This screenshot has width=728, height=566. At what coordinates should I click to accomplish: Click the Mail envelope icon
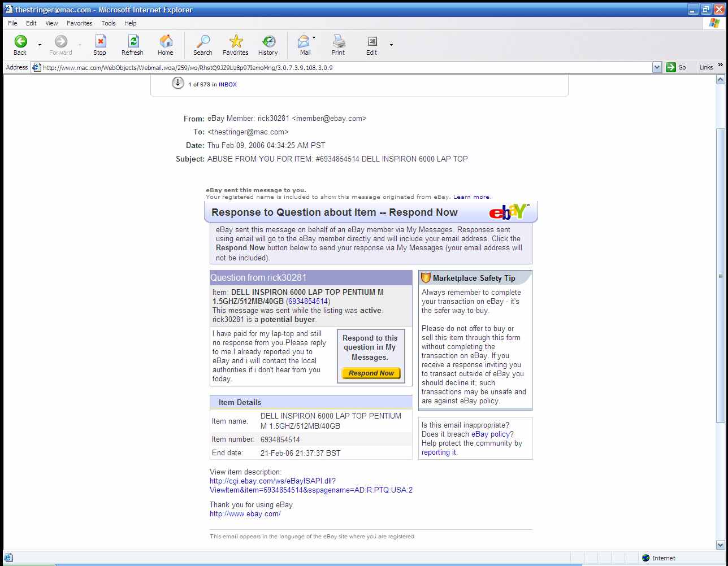coord(304,41)
